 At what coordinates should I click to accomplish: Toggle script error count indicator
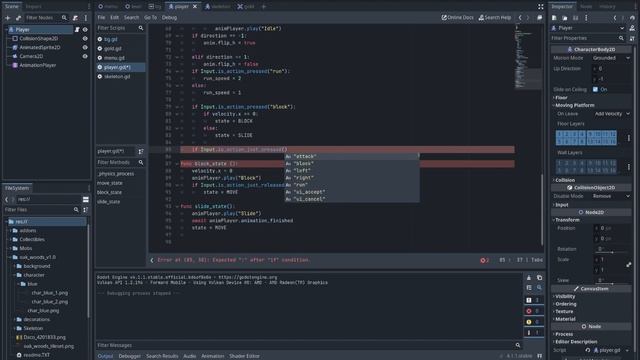point(484,260)
